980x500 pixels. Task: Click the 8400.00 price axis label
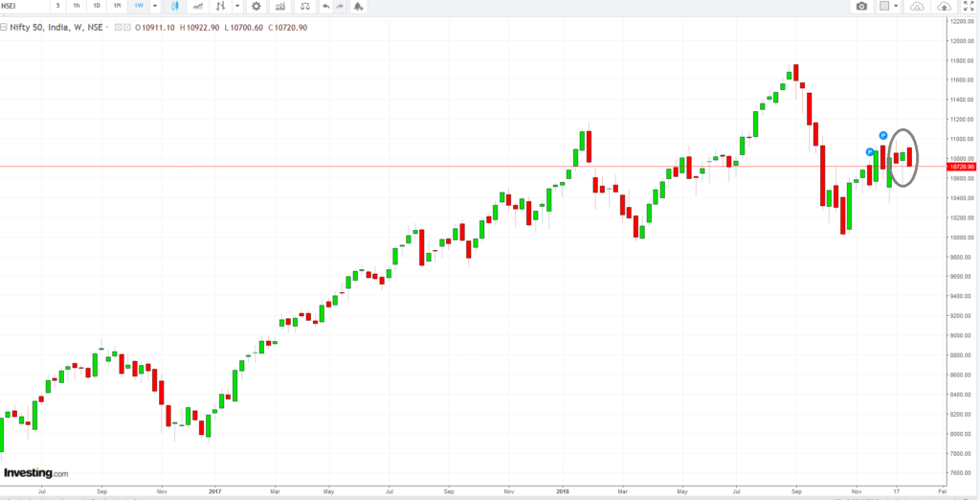[x=963, y=395]
